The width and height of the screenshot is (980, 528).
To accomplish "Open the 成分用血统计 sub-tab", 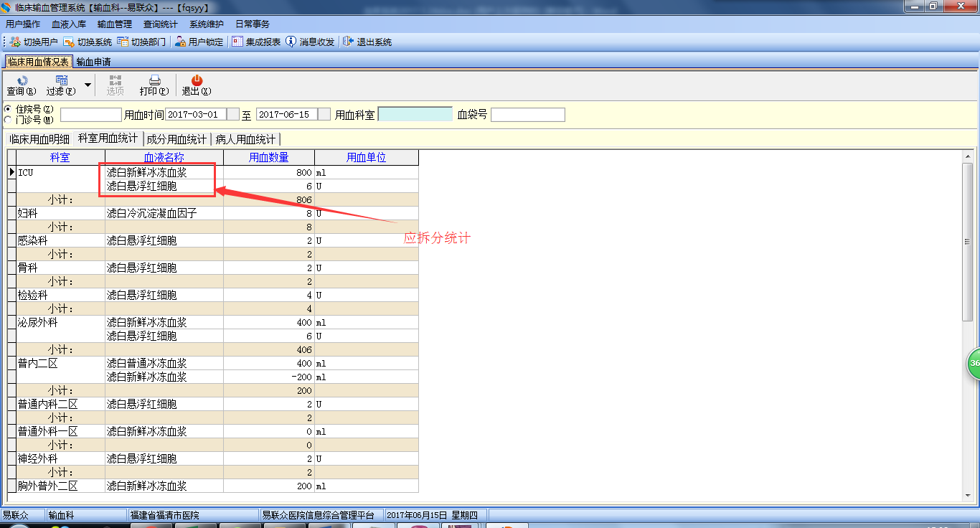I will tap(176, 139).
